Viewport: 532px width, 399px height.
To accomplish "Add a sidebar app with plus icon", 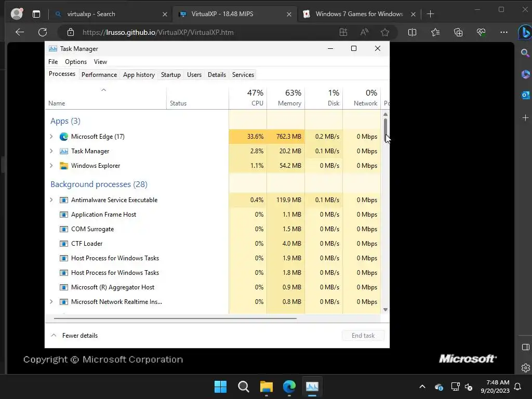I will point(525,118).
